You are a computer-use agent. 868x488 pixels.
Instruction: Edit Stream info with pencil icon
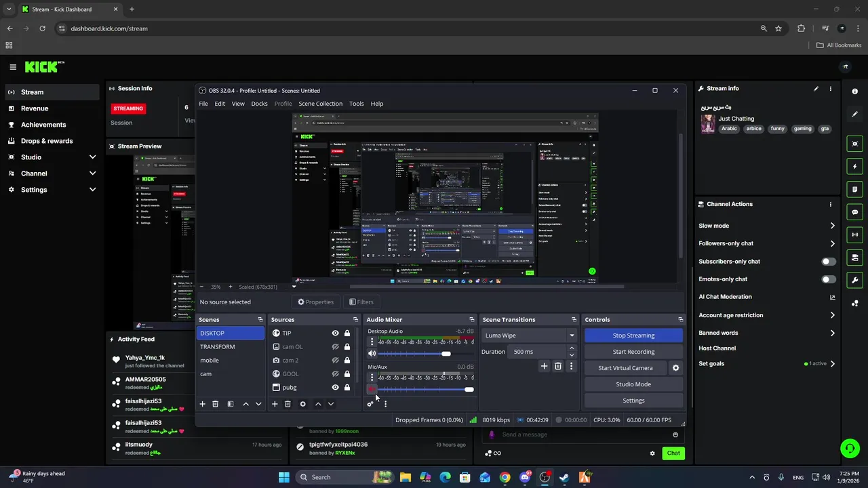816,89
